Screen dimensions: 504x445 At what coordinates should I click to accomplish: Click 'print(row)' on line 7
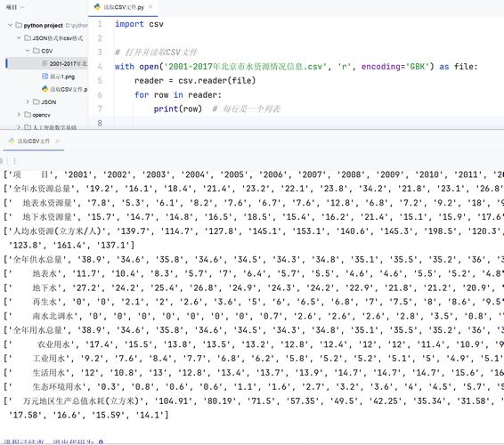pos(178,109)
